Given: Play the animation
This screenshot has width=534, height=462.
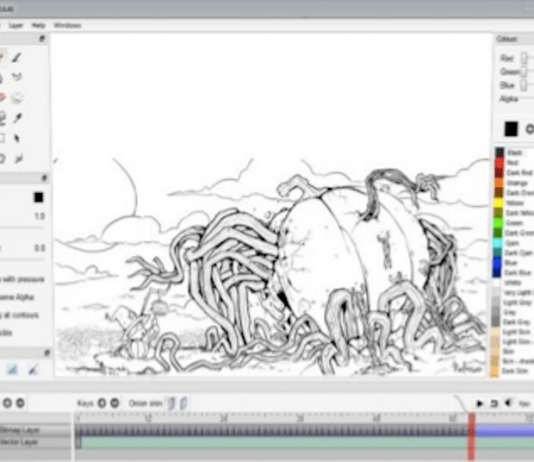Looking at the screenshot, I should click(480, 403).
